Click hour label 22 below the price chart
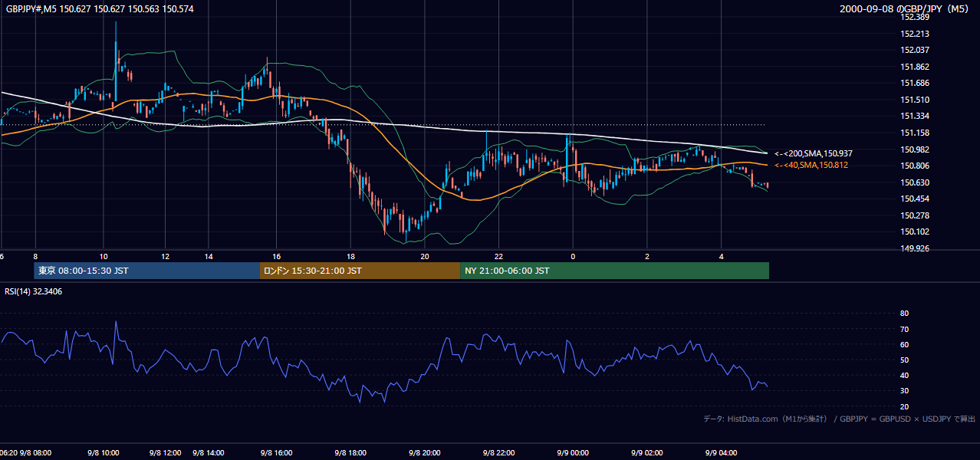Viewport: 980px width, 460px height. (x=498, y=257)
